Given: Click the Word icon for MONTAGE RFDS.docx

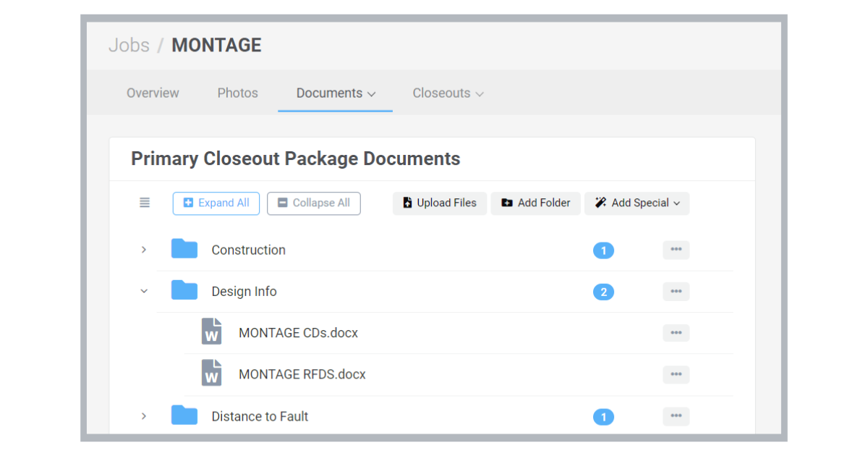Looking at the screenshot, I should coord(211,373).
